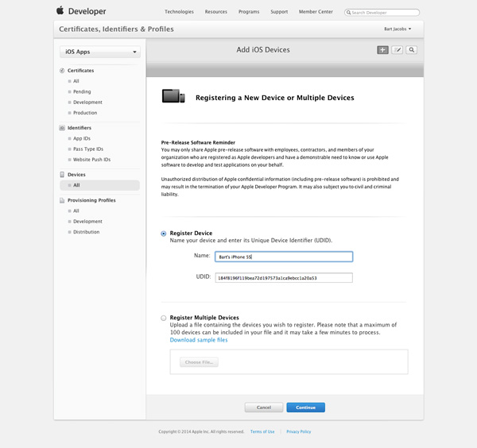The width and height of the screenshot is (477, 448).
Task: Select All under Devices
Action: (x=100, y=185)
